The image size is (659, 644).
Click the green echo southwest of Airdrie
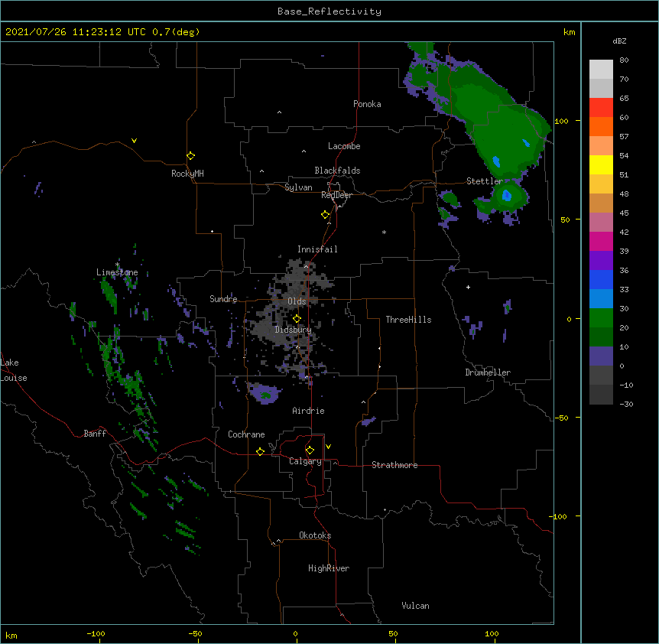coord(265,395)
